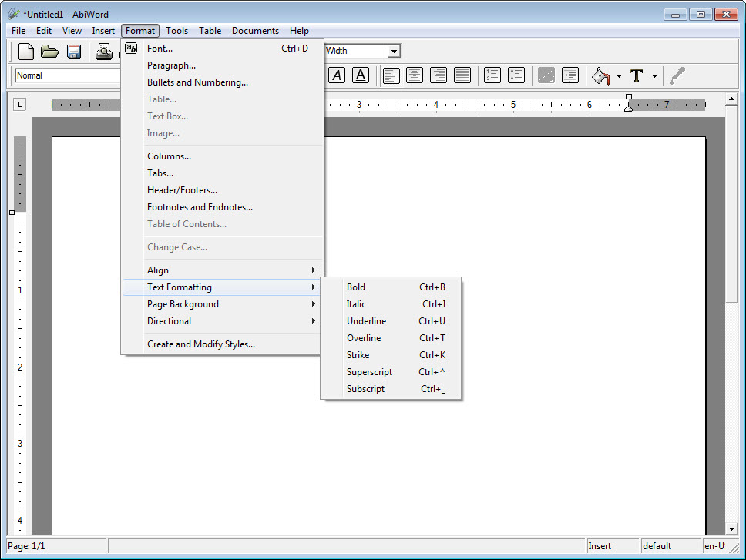This screenshot has width=746, height=560.
Task: Choose Footnotes and Endnotes... entry
Action: 223,207
